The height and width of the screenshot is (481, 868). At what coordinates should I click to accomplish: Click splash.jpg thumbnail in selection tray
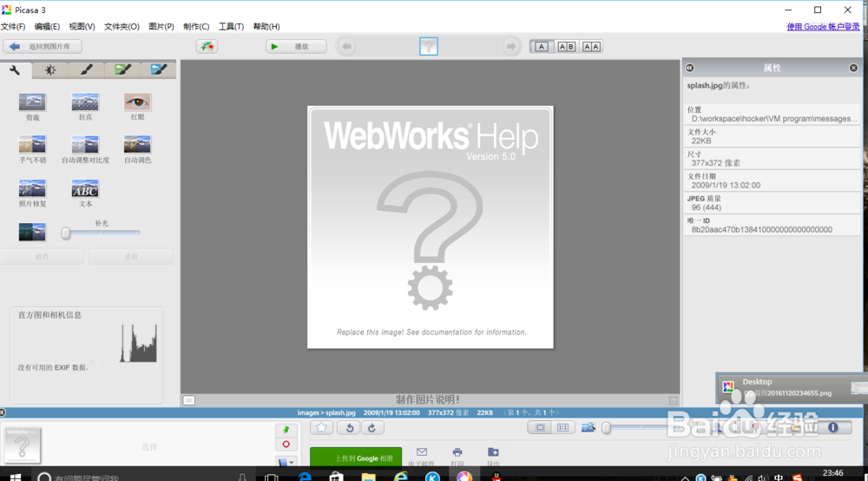[23, 445]
